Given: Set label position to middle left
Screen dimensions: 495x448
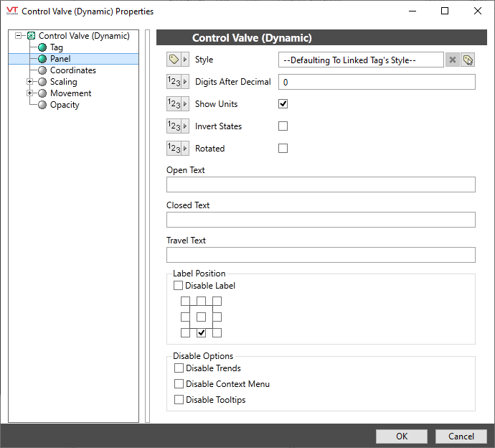Looking at the screenshot, I should [x=185, y=317].
